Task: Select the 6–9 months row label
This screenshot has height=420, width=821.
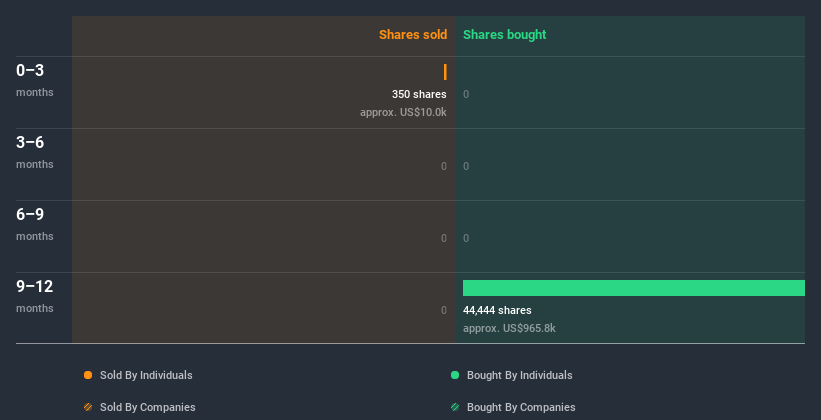Action: (35, 224)
